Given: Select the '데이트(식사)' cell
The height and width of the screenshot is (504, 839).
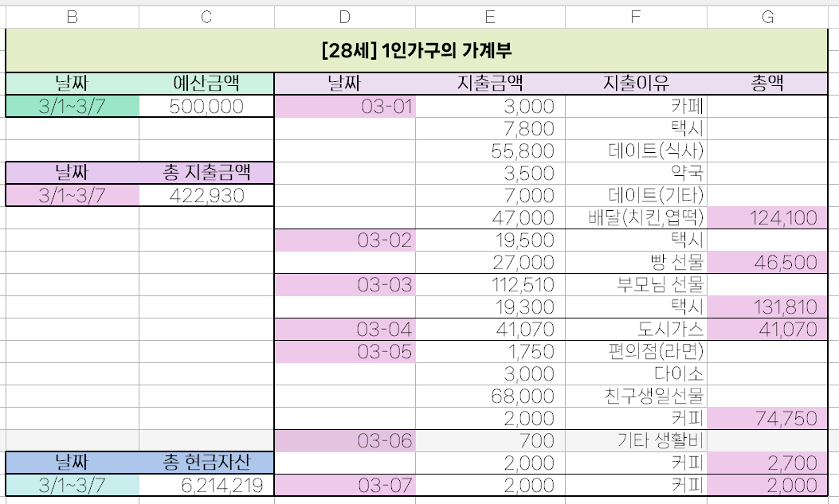Looking at the screenshot, I should click(x=636, y=150).
